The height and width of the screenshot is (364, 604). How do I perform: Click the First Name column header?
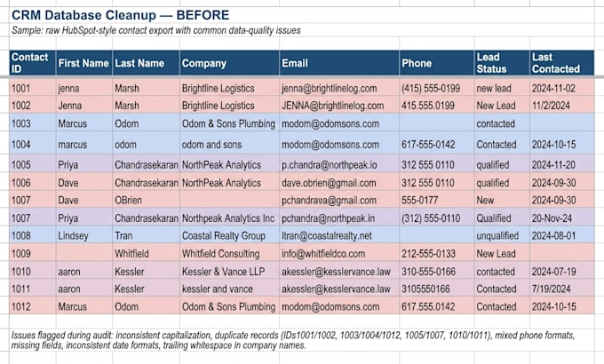click(x=84, y=63)
